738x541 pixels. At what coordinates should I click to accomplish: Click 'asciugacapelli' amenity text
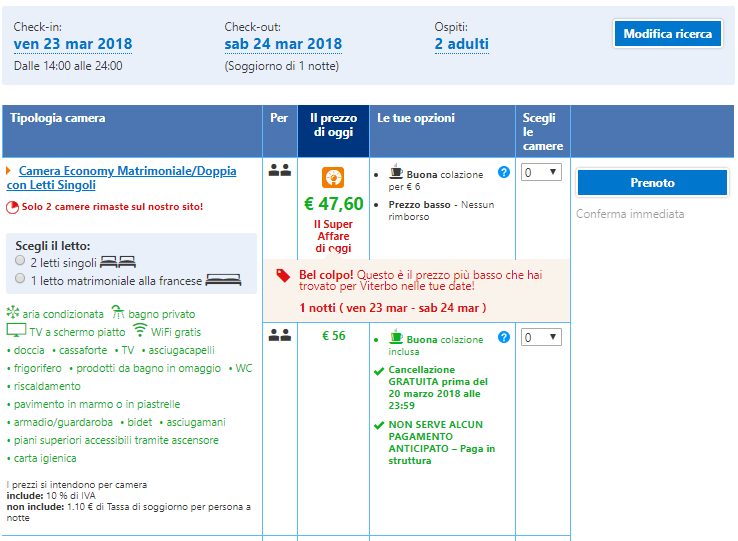pos(181,350)
